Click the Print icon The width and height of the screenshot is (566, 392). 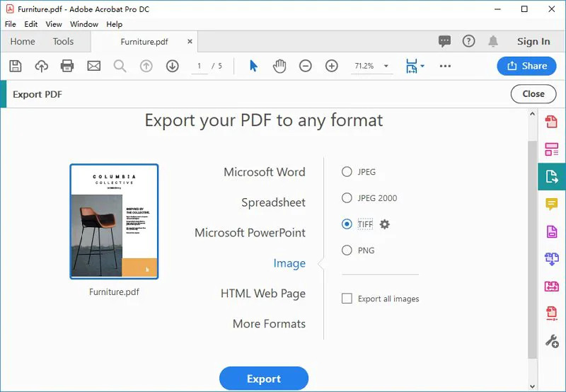67,66
